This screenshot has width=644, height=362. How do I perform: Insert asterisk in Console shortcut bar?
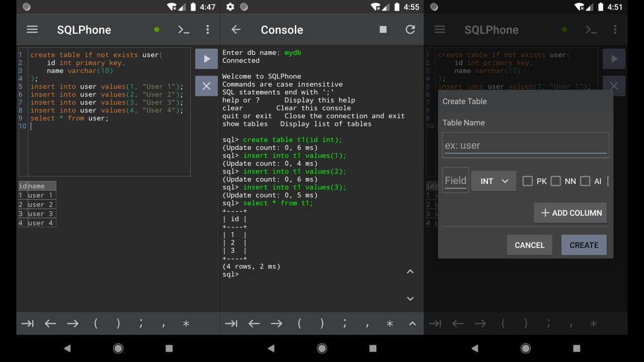390,324
